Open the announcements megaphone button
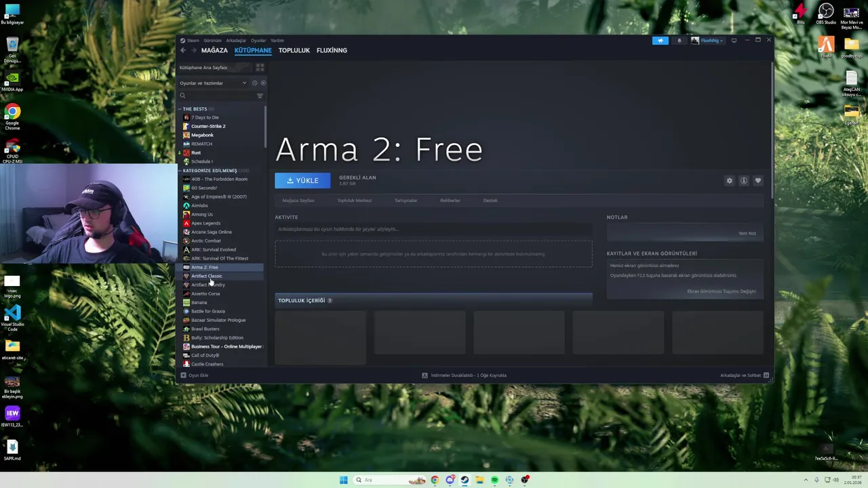 coord(660,41)
